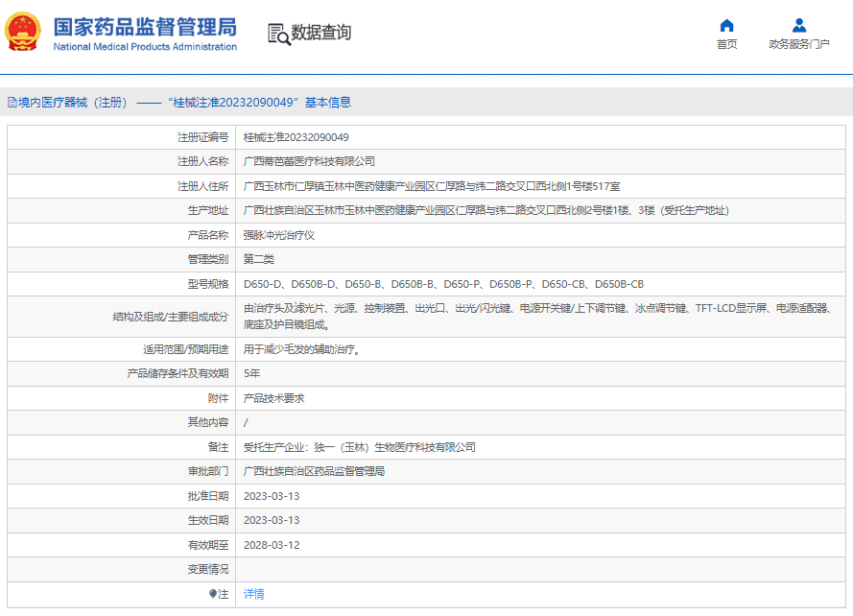Click the 国家药品监督管理局 title
Image resolution: width=853 pixels, height=616 pixels.
point(145,27)
